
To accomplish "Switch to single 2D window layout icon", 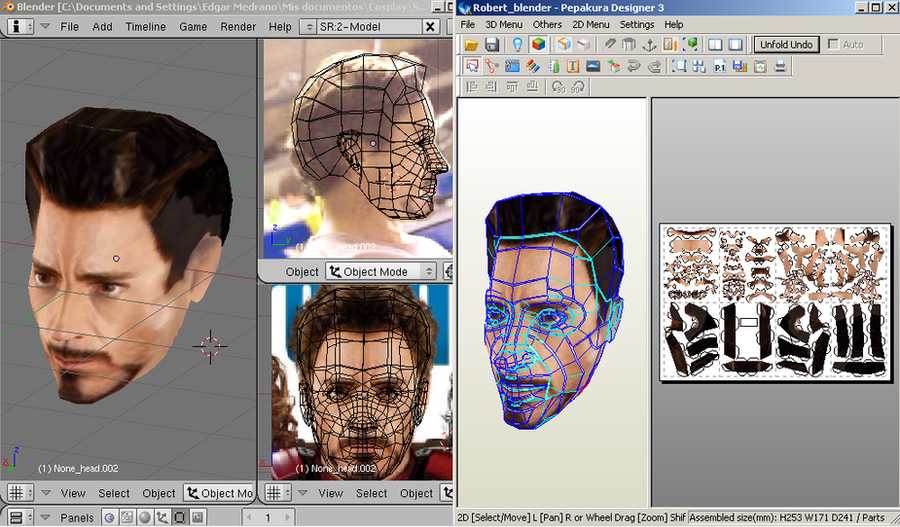I will click(735, 45).
